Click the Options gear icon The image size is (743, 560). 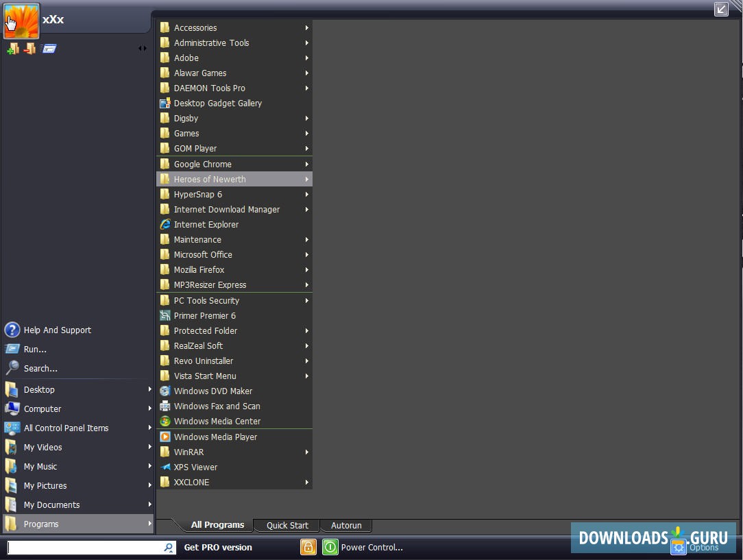click(x=679, y=547)
